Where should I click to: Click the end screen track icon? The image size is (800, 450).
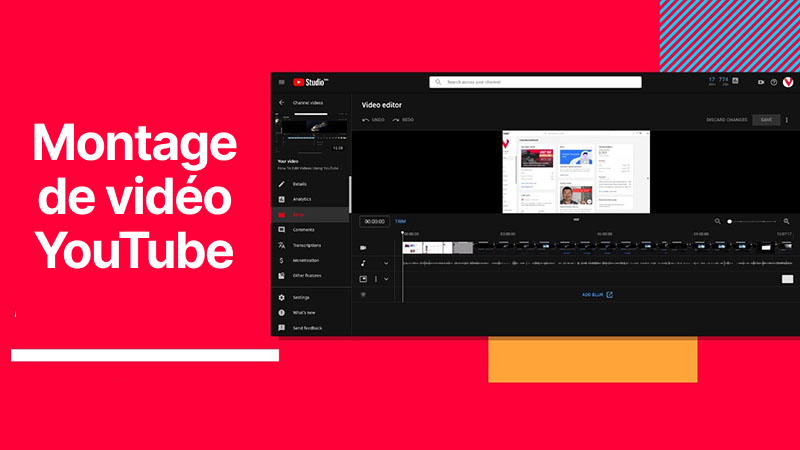point(363,279)
